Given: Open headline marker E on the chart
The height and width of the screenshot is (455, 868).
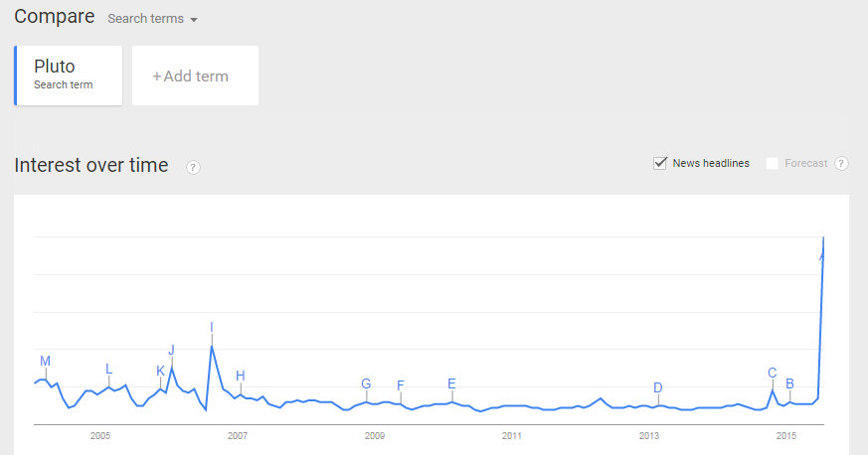Looking at the screenshot, I should [451, 383].
